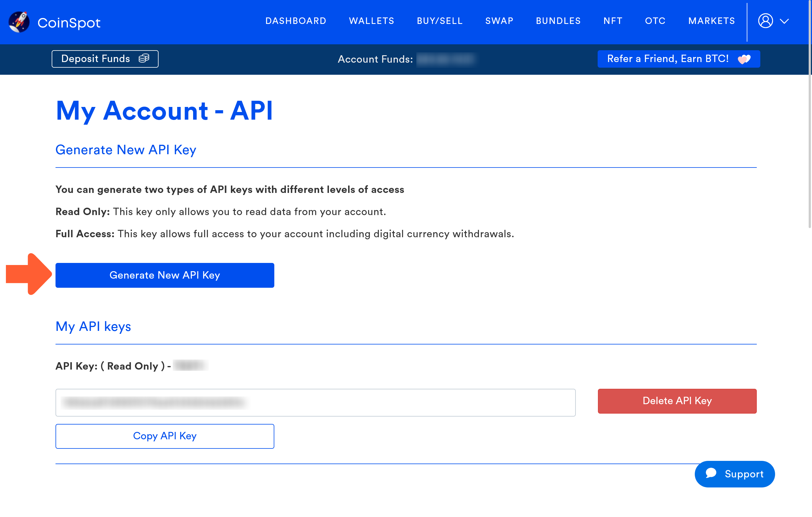Click the coin stack icon beside Deposit Funds
This screenshot has width=812, height=517.
(x=145, y=58)
